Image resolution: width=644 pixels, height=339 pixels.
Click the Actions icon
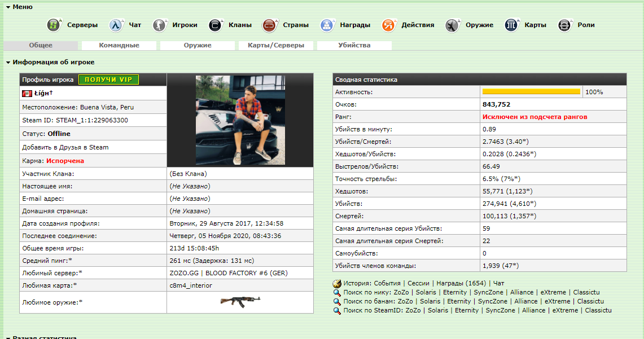[389, 25]
